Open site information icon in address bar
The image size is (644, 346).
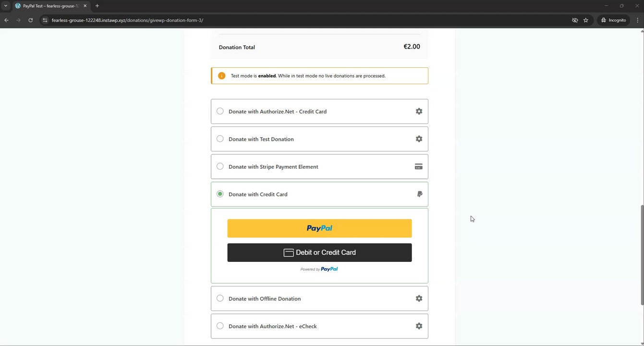[x=45, y=20]
